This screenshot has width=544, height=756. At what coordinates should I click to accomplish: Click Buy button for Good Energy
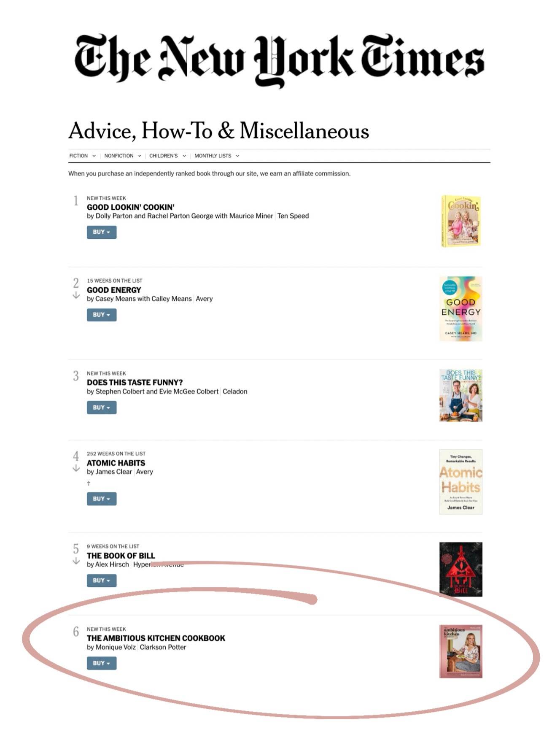click(x=102, y=315)
